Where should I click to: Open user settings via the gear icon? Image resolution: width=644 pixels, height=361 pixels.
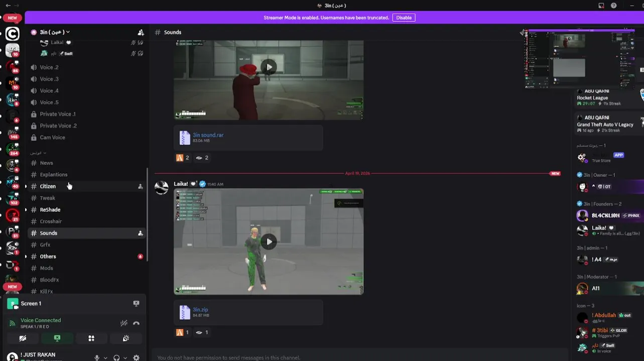136,358
